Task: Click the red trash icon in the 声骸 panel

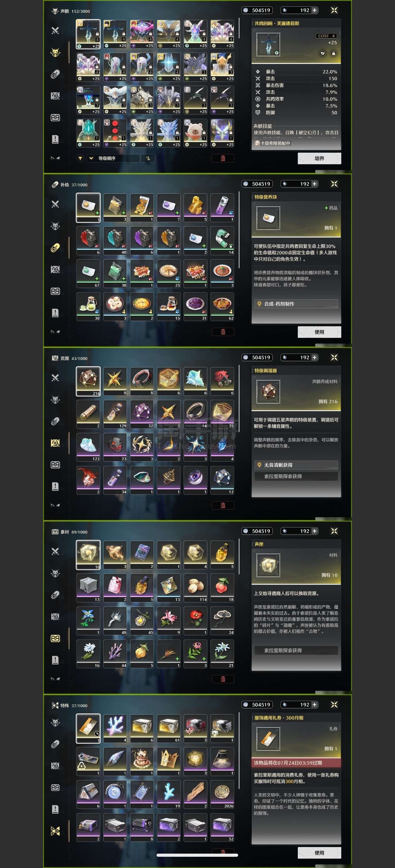Action: pos(222,158)
